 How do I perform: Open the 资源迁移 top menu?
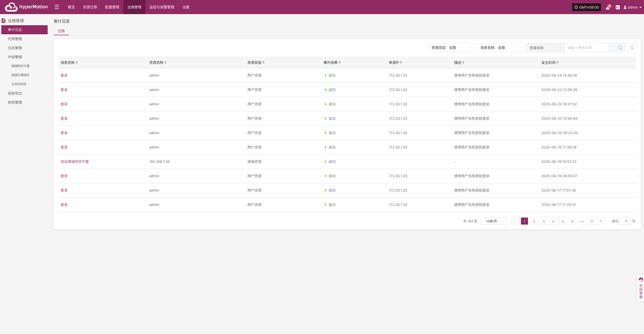pyautogui.click(x=90, y=7)
